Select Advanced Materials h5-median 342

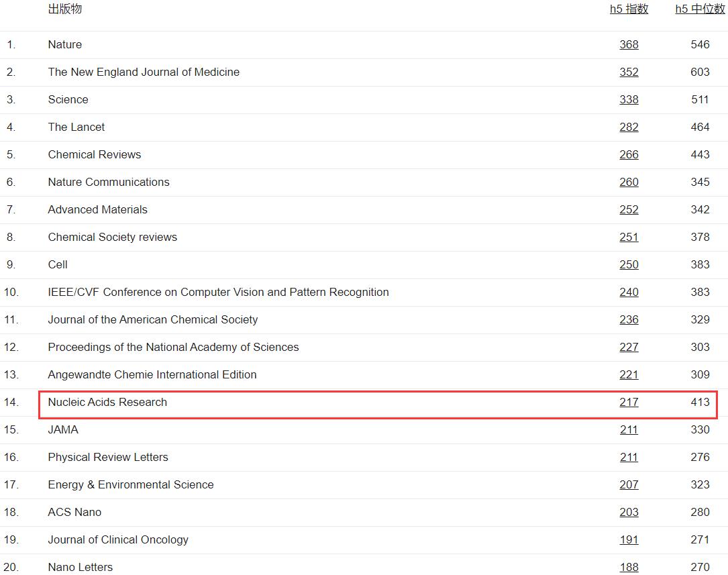point(700,210)
